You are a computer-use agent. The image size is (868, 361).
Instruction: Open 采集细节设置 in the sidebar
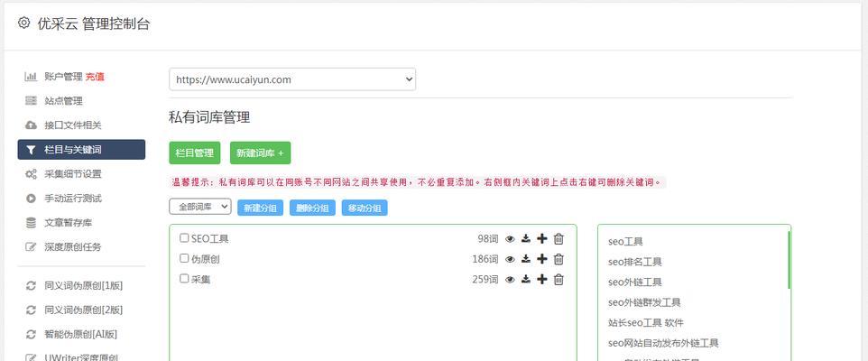click(73, 174)
